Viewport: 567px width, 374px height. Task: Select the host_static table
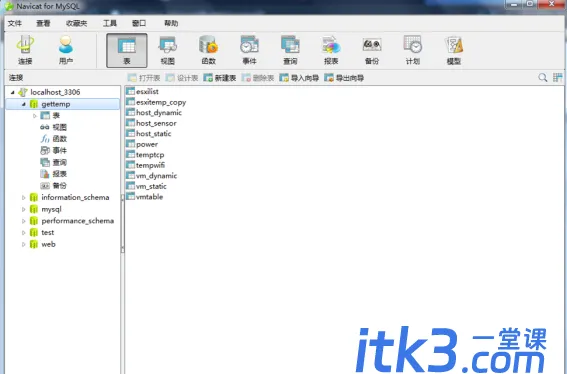pyautogui.click(x=149, y=133)
